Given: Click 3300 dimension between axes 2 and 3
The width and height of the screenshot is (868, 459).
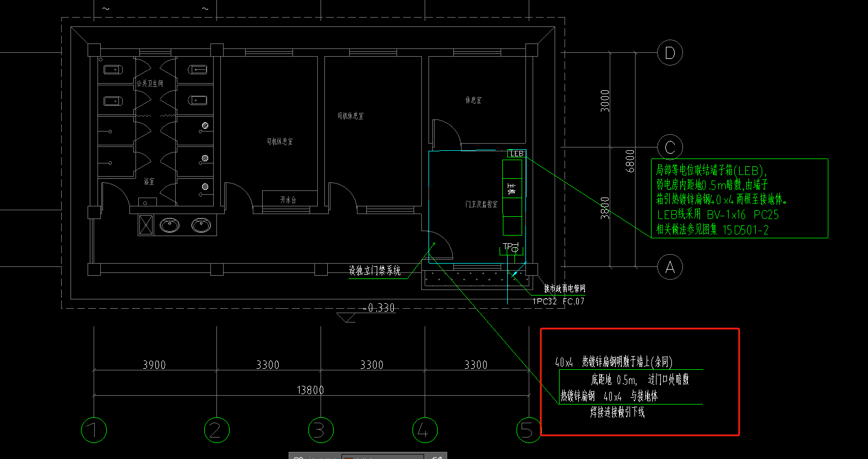Looking at the screenshot, I should point(268,365).
